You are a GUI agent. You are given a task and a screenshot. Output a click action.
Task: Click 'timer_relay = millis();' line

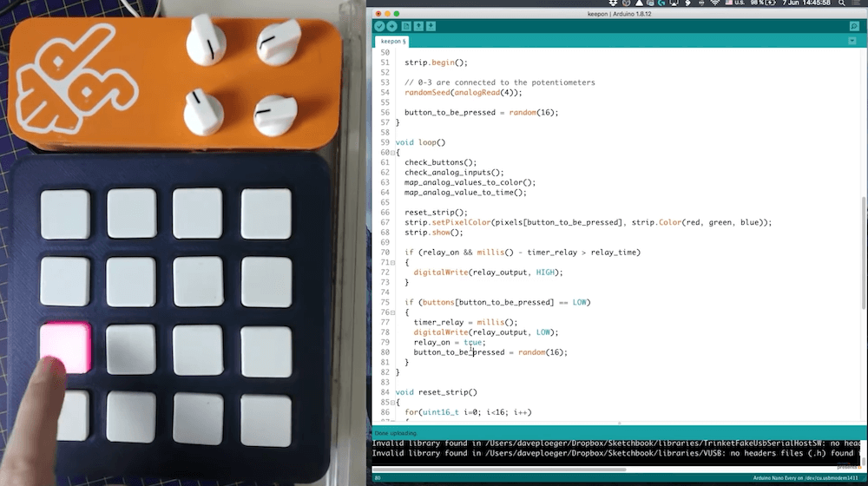(x=465, y=322)
